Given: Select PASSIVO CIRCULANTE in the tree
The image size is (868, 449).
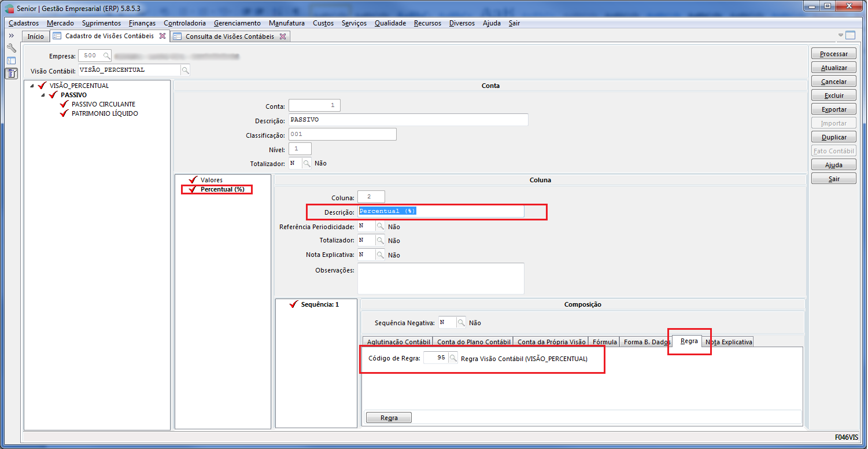Looking at the screenshot, I should pos(104,104).
